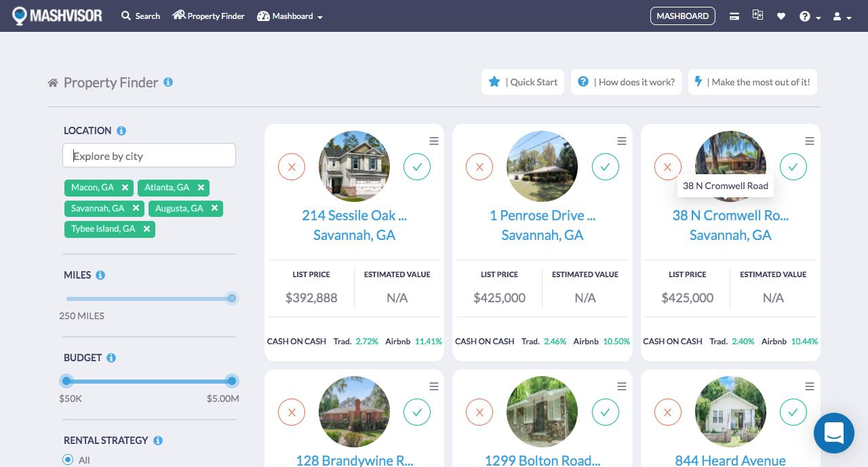Click the info icon beside Property Finder heading

[x=168, y=82]
